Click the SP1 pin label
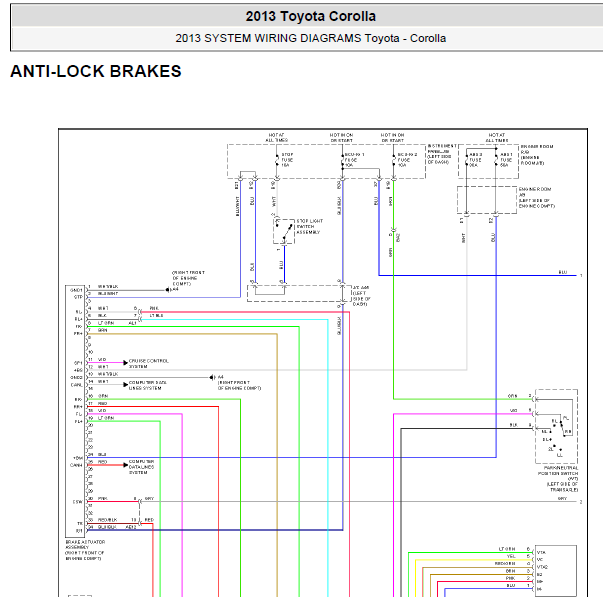Image resolution: width=603 pixels, height=597 pixels. point(78,363)
